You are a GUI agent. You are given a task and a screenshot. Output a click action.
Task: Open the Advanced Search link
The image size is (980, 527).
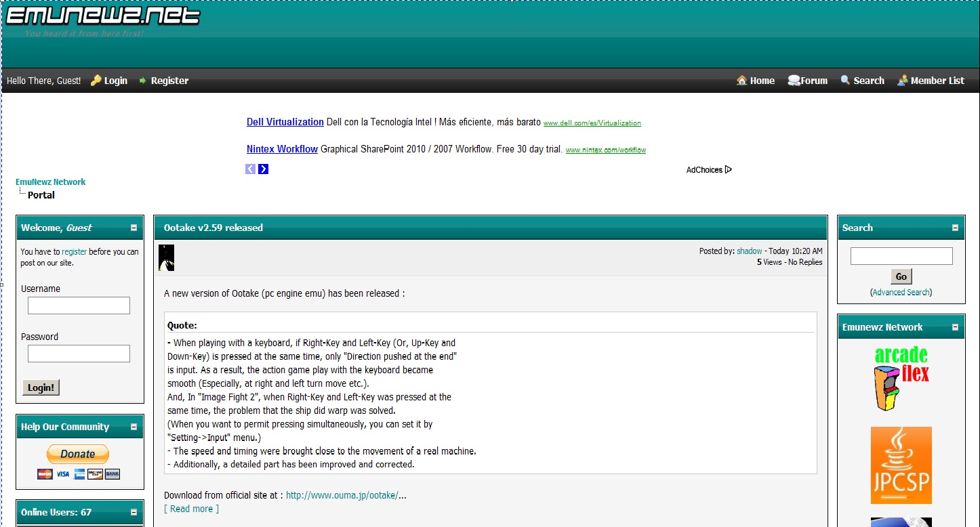[901, 293]
